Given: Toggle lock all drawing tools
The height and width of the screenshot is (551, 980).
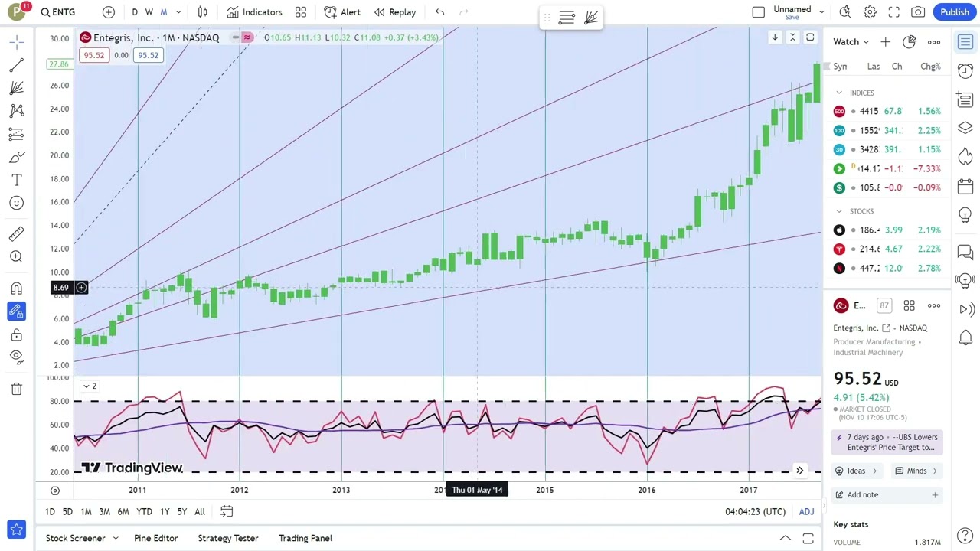Looking at the screenshot, I should (x=16, y=334).
